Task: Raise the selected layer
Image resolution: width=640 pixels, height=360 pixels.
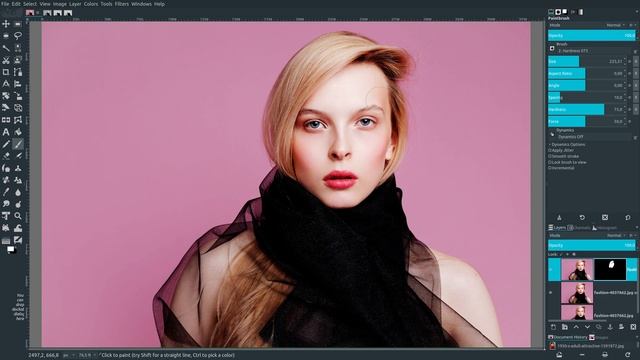Action: coord(576,327)
